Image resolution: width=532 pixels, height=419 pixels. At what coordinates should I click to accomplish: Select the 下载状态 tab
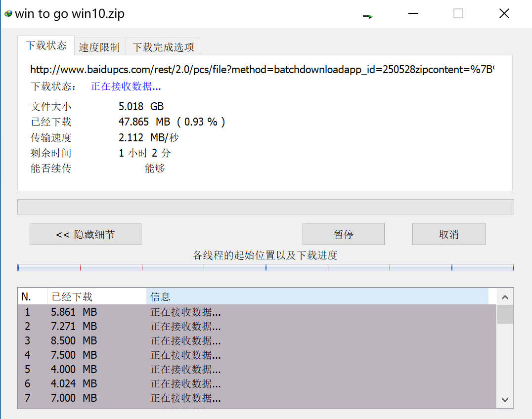point(46,45)
